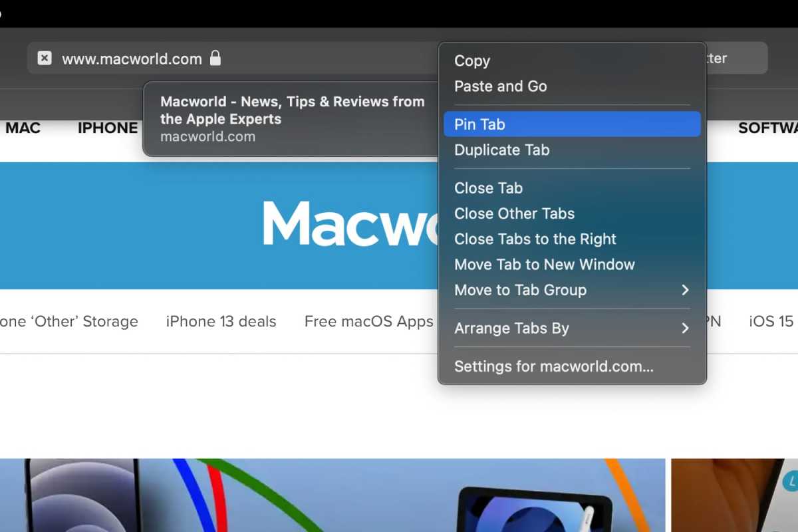
Task: Click the tab preview titled Macworld - News, Tips
Action: click(291, 119)
